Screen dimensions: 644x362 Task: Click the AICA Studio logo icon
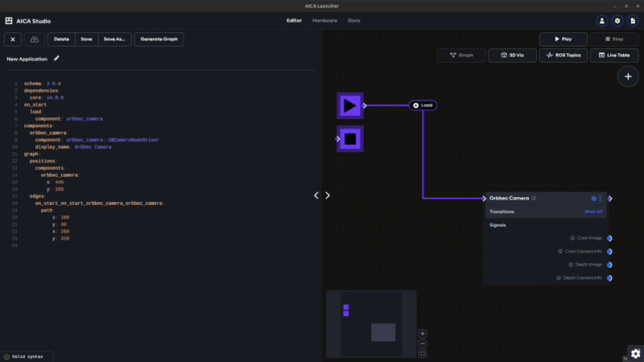tap(9, 21)
